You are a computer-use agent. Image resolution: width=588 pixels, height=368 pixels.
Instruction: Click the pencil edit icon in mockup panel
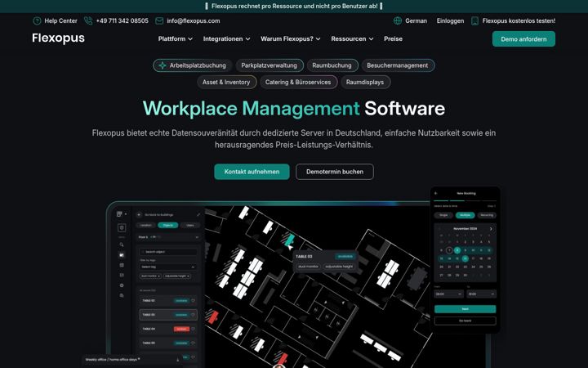198,214
